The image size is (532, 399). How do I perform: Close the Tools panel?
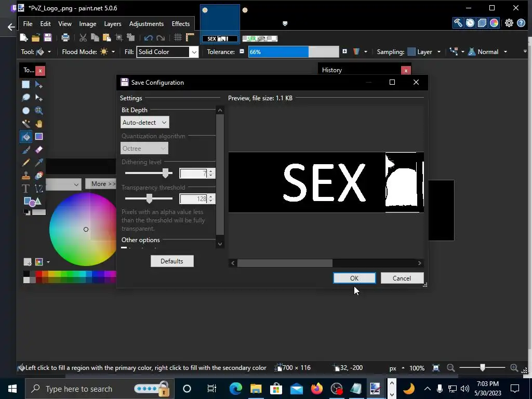click(x=40, y=71)
